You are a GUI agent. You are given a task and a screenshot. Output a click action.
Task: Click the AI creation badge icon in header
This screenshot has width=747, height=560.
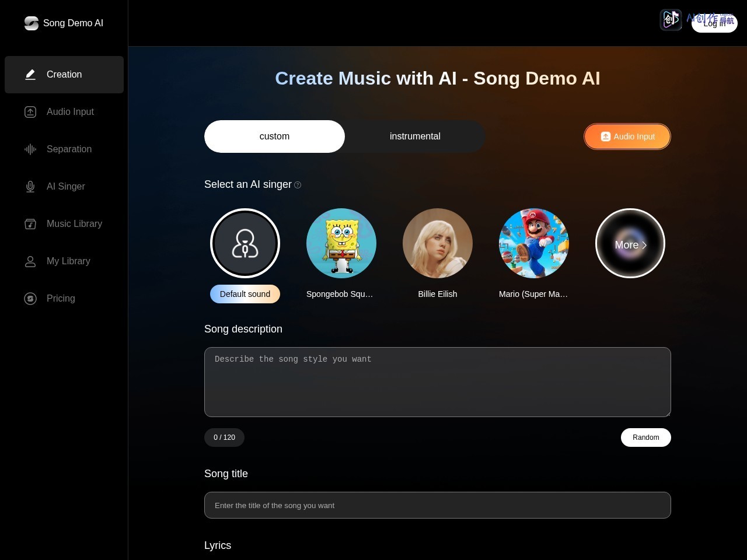coord(671,20)
